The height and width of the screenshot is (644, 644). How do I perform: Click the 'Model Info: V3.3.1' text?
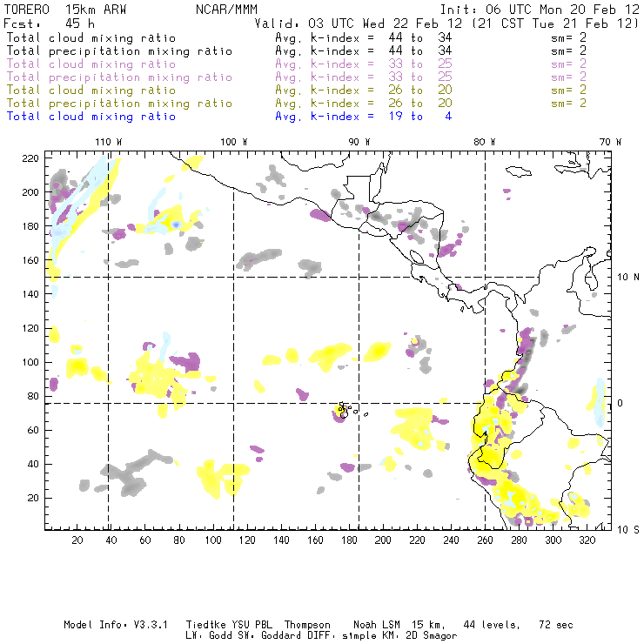pos(116,625)
